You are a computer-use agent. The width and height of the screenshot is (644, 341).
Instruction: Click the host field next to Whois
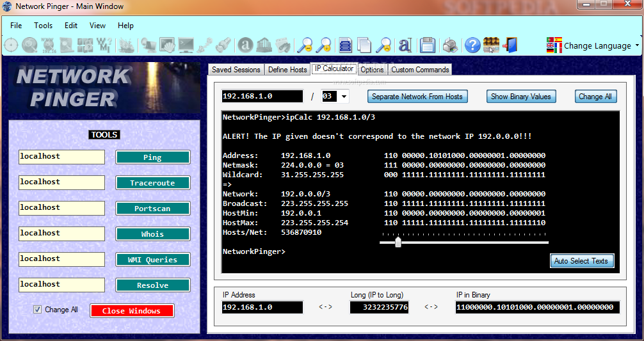(x=61, y=234)
